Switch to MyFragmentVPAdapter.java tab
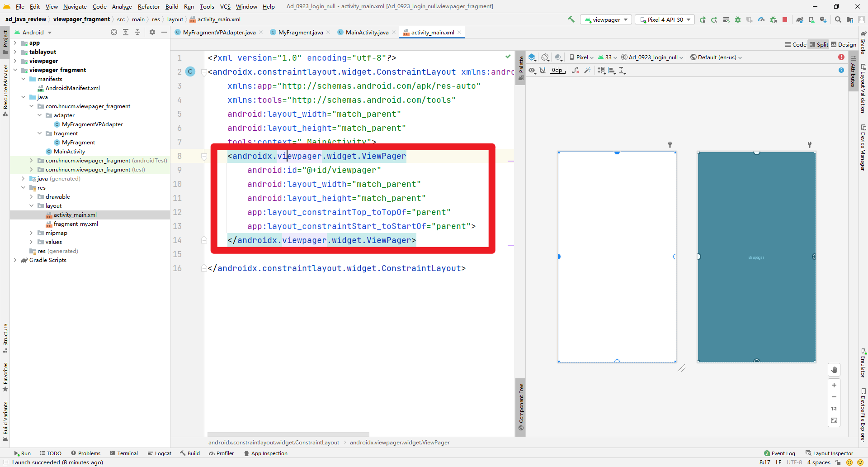Viewport: 868px width, 467px height. pyautogui.click(x=219, y=32)
